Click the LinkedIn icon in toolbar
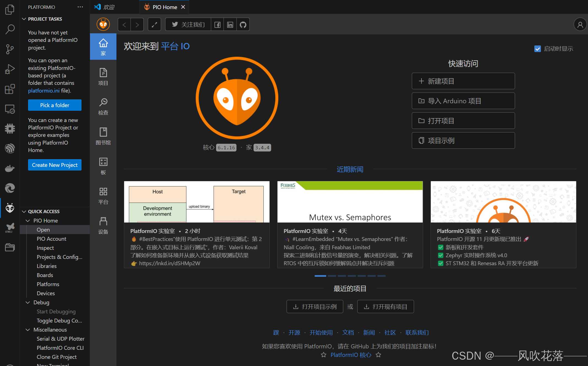588x366 pixels. [x=230, y=25]
